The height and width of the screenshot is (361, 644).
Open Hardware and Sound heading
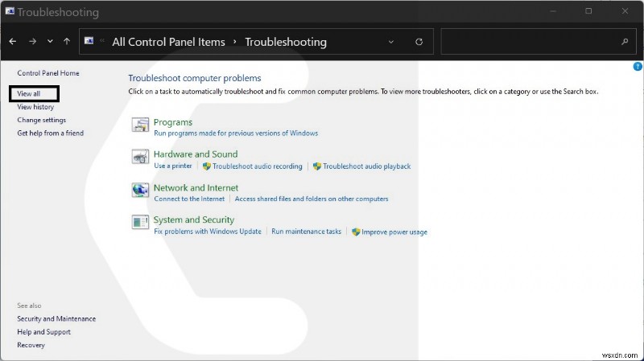[196, 154]
